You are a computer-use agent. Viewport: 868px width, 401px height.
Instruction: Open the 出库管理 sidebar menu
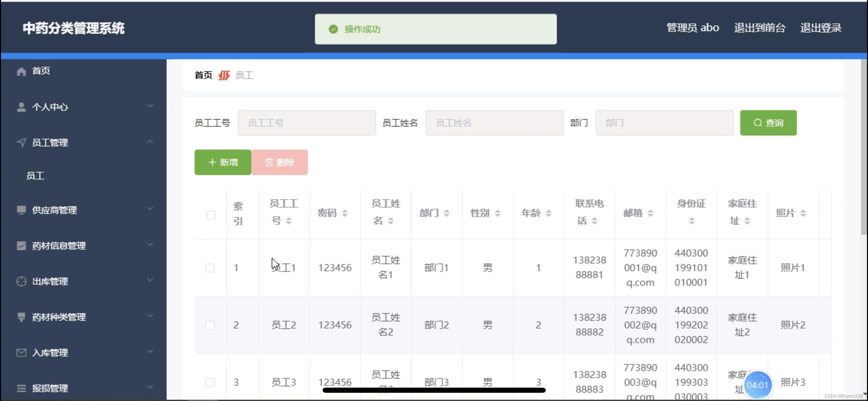pos(83,281)
